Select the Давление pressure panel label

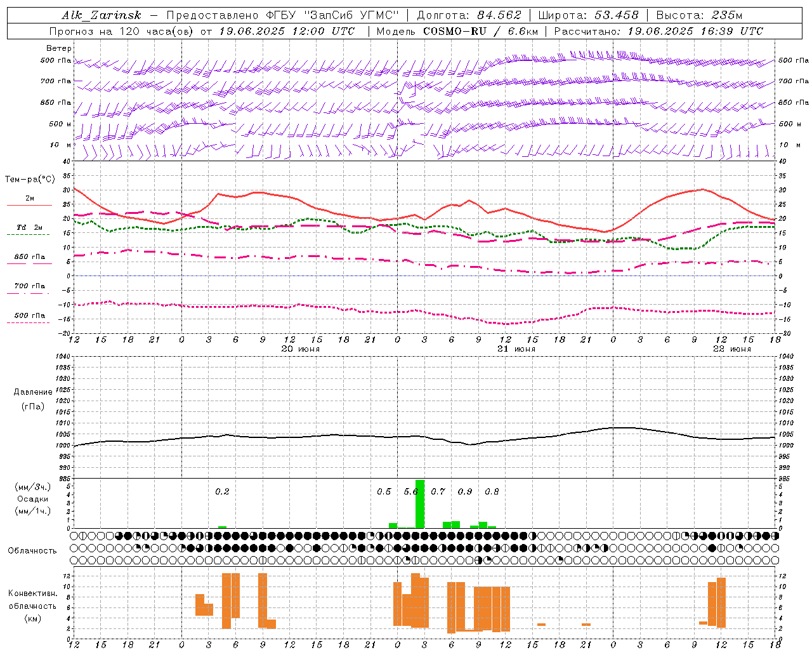[32, 392]
